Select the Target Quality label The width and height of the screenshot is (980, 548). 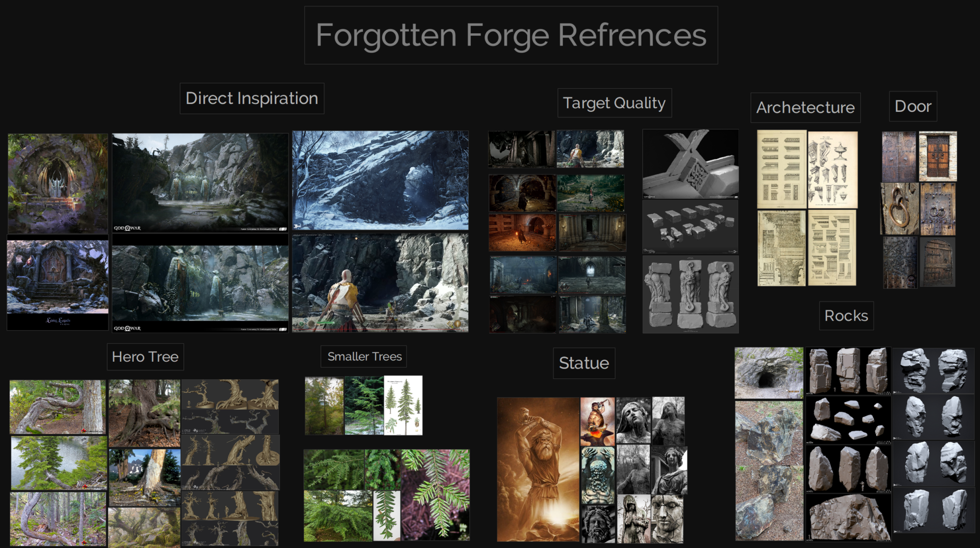[x=614, y=103]
